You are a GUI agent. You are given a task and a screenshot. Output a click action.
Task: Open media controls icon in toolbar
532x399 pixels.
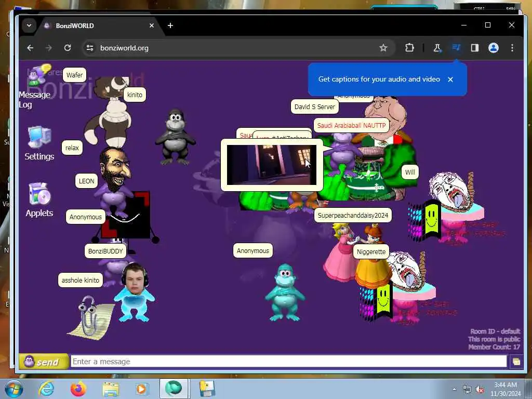[x=456, y=48]
